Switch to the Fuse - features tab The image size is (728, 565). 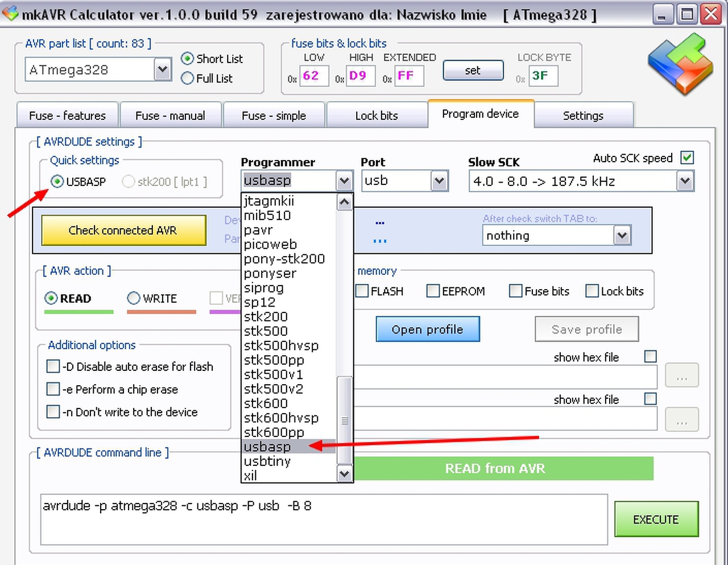pyautogui.click(x=67, y=116)
